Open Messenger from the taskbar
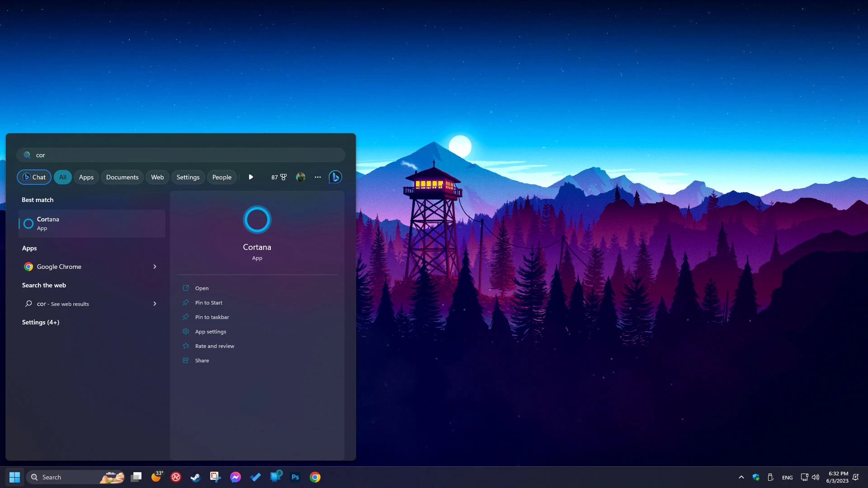The image size is (868, 488). tap(236, 477)
